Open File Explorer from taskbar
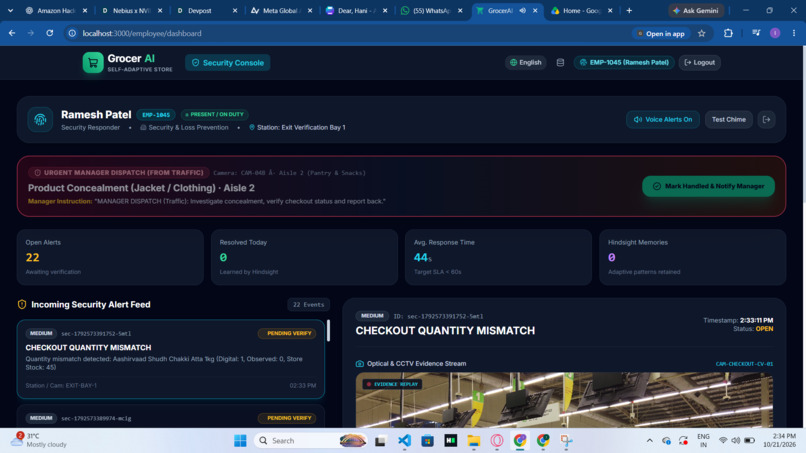This screenshot has height=453, width=806. (x=473, y=441)
